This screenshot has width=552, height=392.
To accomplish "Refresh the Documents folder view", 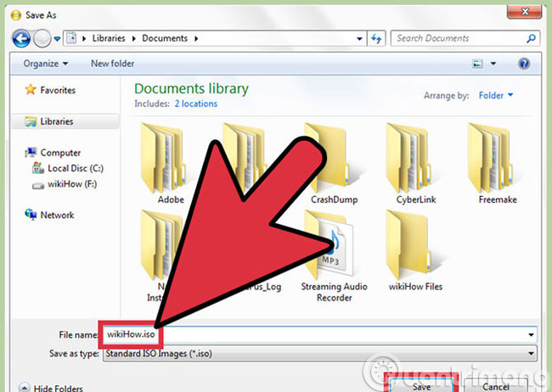I will tap(376, 38).
